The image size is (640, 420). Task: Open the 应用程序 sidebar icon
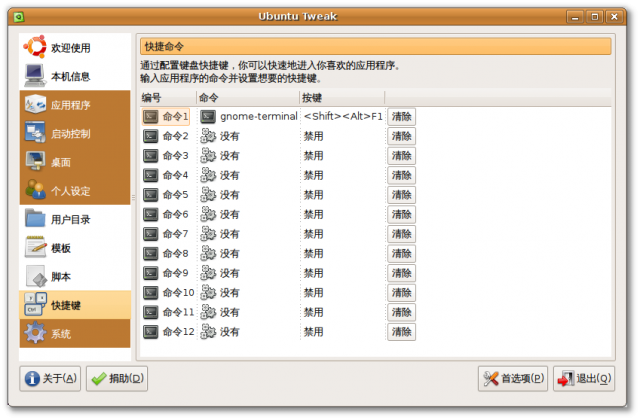pos(35,104)
